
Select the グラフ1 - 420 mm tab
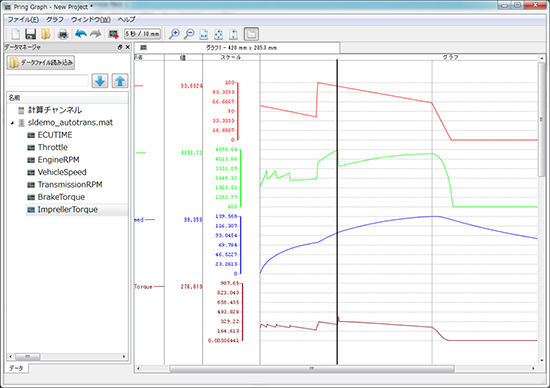[237, 47]
